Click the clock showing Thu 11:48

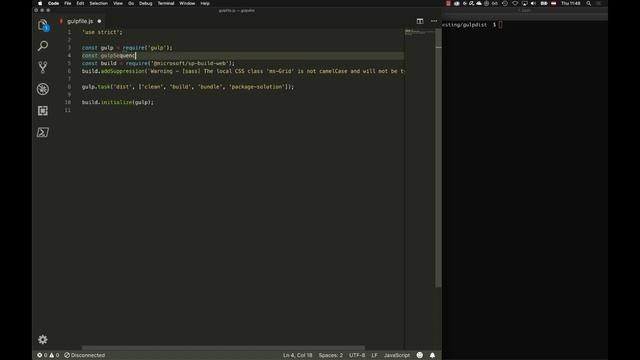pos(571,3)
